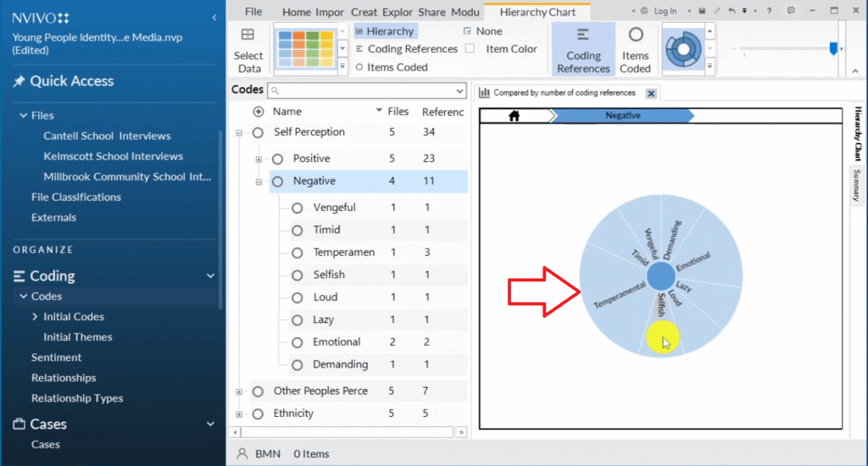Screen dimensions: 868x466
Task: Click the add code plus icon
Action: (x=259, y=112)
